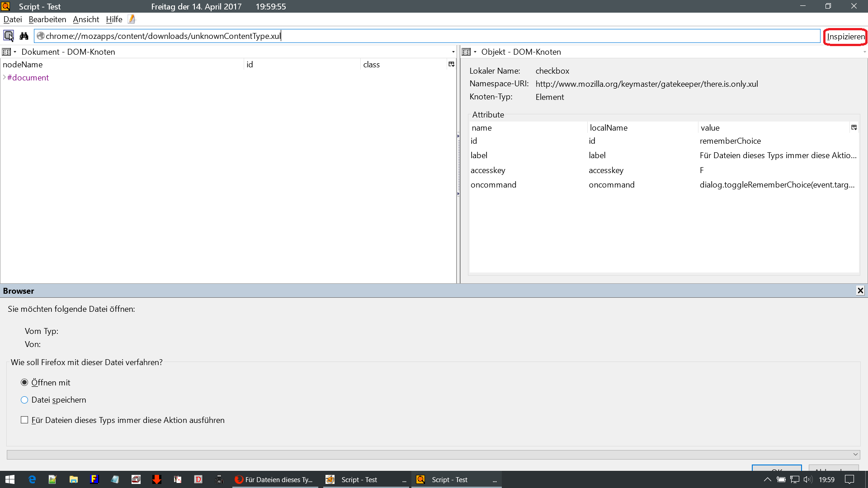Viewport: 868px width, 488px height.
Task: Open the Ansicht menu
Action: [x=86, y=19]
